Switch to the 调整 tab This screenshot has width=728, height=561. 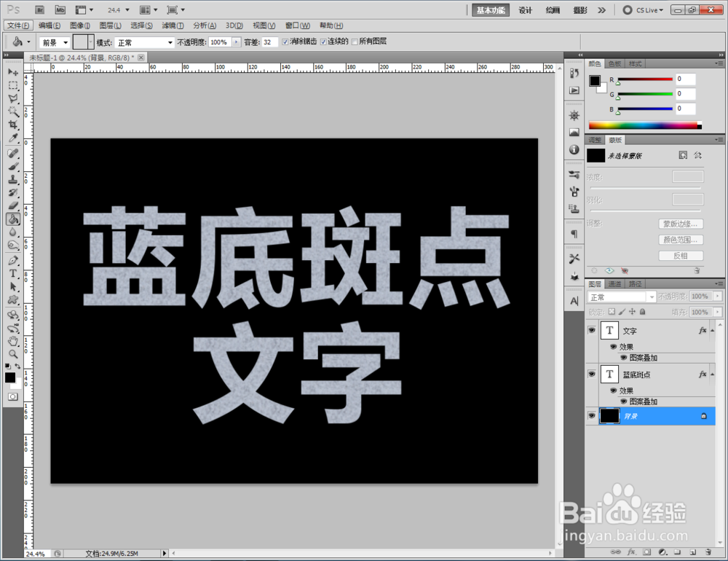[595, 140]
